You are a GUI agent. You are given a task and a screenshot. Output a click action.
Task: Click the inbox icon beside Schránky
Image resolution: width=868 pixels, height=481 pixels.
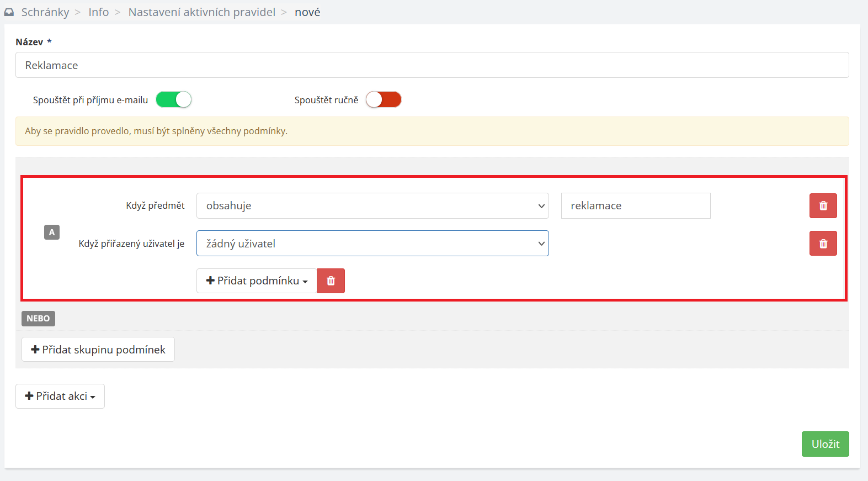pos(9,12)
